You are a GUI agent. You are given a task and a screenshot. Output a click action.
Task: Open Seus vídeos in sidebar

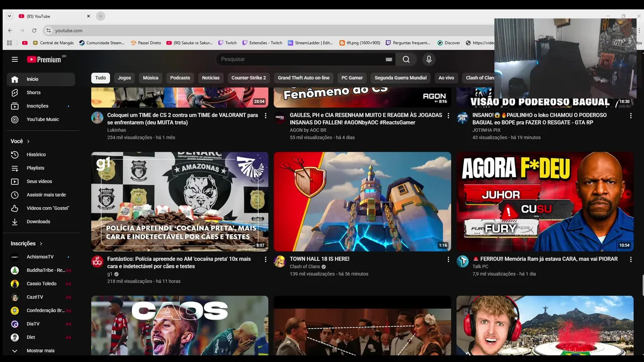(41, 182)
